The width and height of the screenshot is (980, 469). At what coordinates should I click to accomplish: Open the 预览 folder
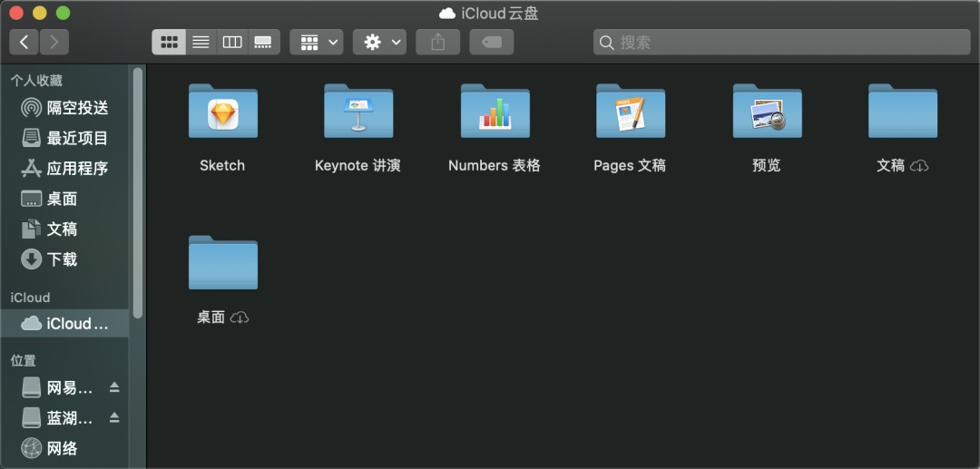[767, 111]
